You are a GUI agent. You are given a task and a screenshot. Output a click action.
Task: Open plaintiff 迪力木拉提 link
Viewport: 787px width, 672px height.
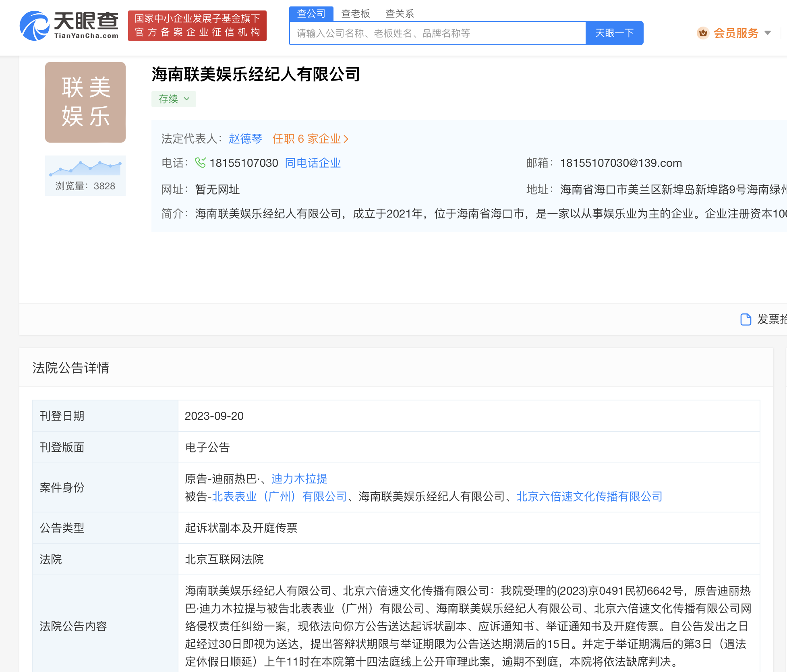(x=299, y=479)
